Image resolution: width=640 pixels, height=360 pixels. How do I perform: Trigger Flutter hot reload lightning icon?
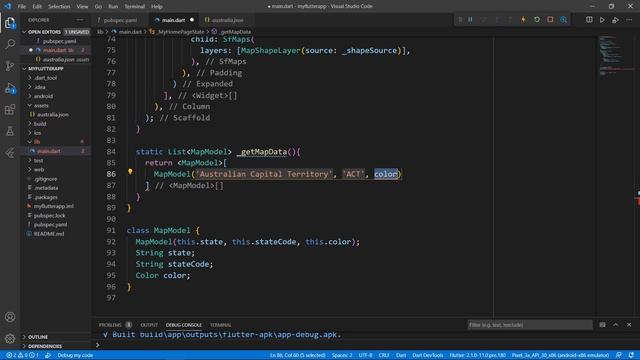[523, 20]
